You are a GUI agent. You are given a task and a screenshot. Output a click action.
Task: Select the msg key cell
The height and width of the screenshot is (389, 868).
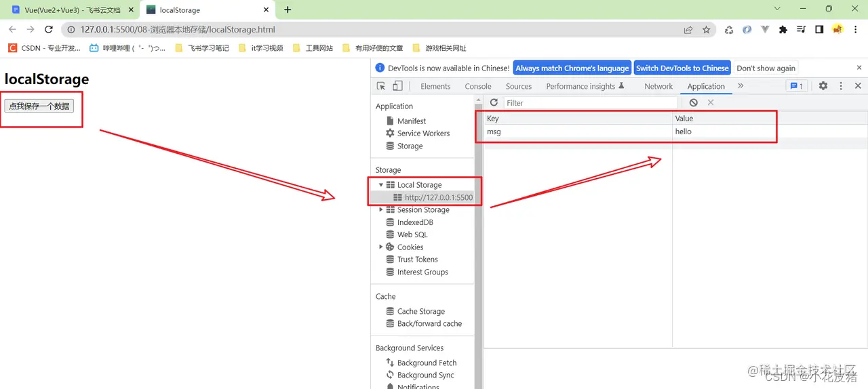pos(578,131)
